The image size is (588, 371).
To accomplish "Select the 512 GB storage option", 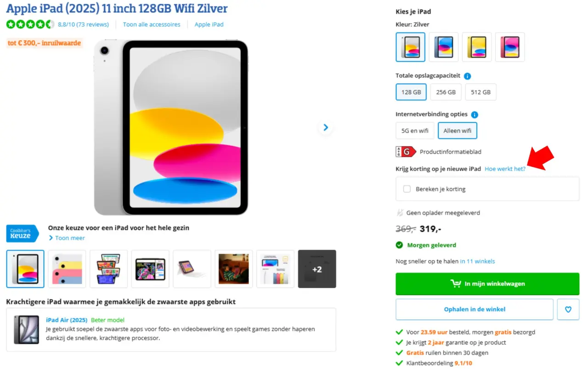I will [x=481, y=92].
